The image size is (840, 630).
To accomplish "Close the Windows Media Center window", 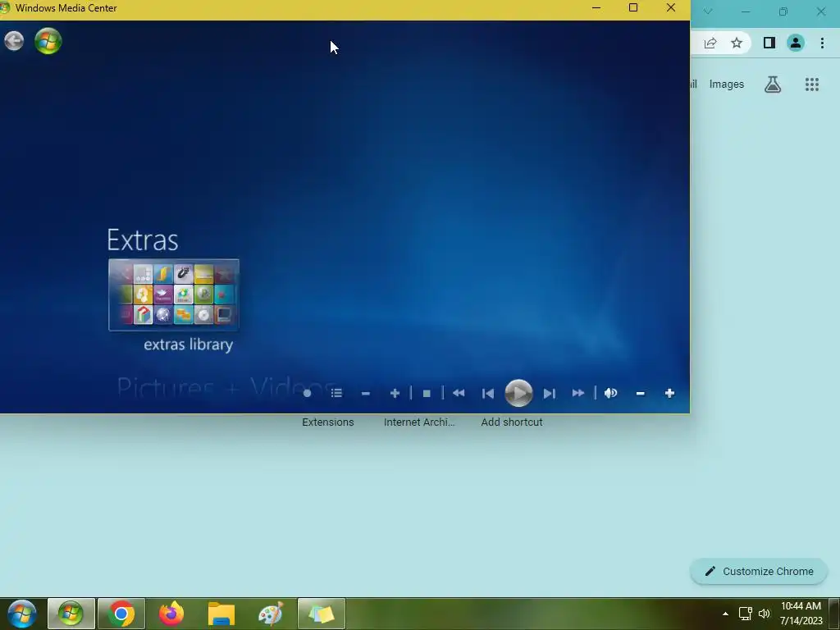I will [671, 8].
